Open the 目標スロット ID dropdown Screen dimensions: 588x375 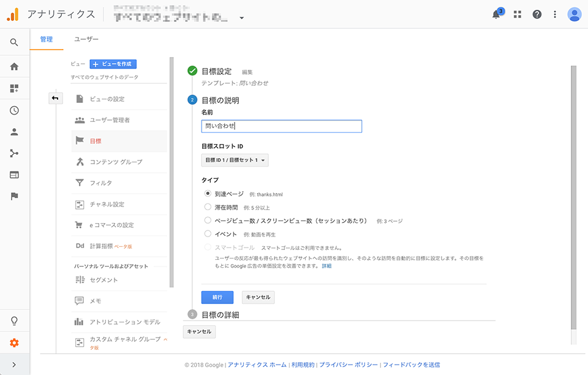pyautogui.click(x=235, y=160)
